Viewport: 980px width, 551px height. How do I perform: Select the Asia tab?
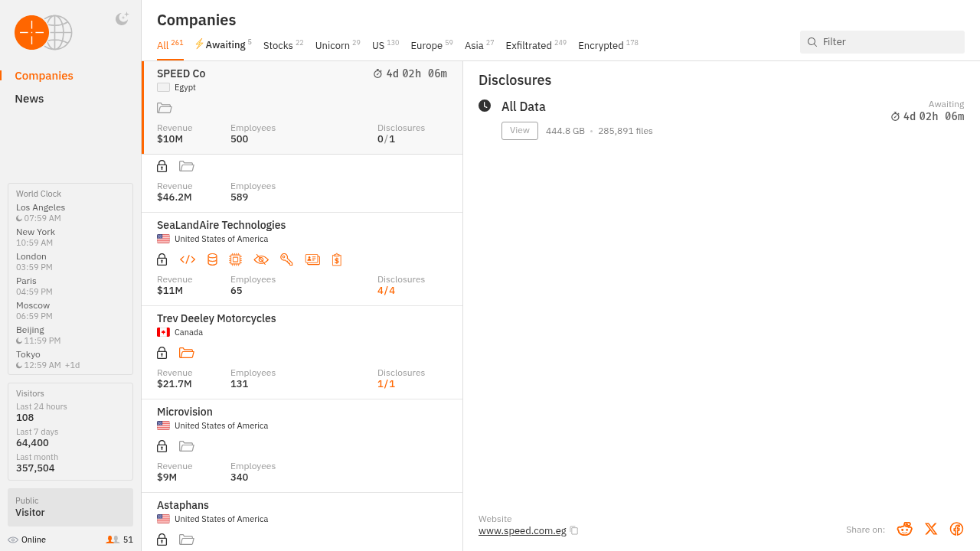coord(479,45)
